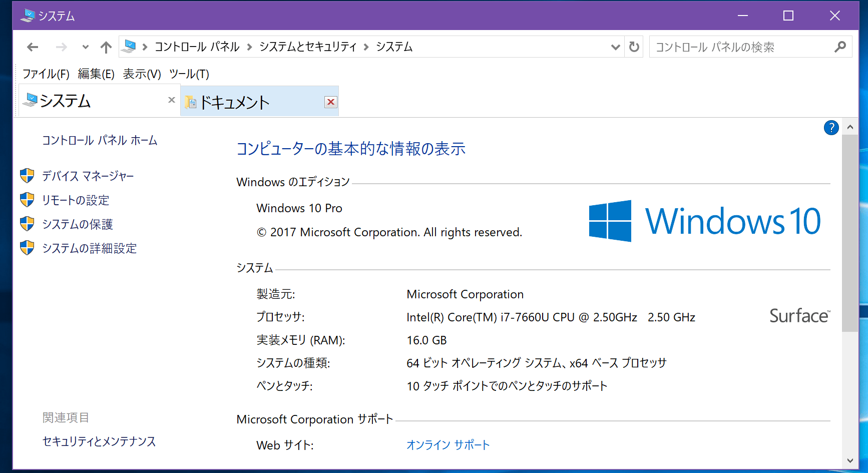
Task: Open address bar history dropdown
Action: [616, 47]
